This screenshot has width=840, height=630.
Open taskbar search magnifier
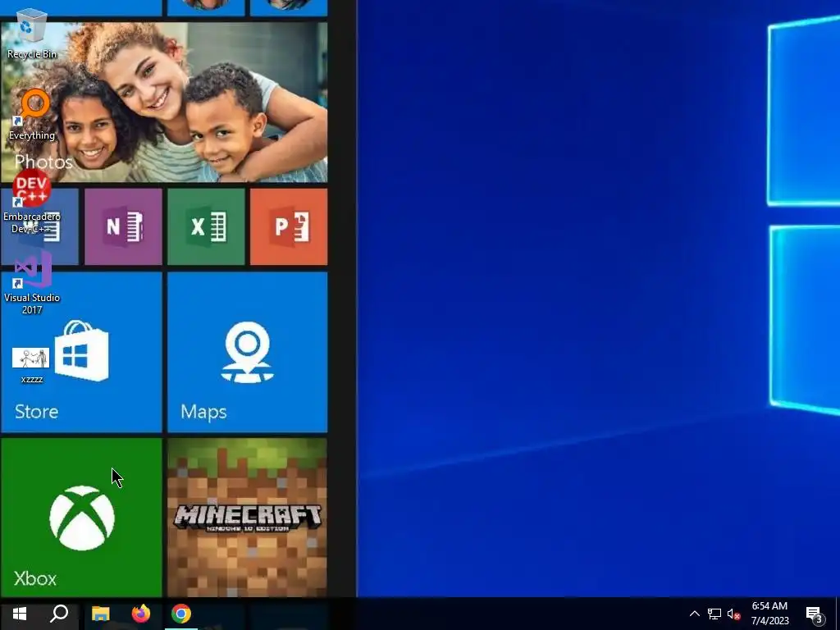[59, 614]
